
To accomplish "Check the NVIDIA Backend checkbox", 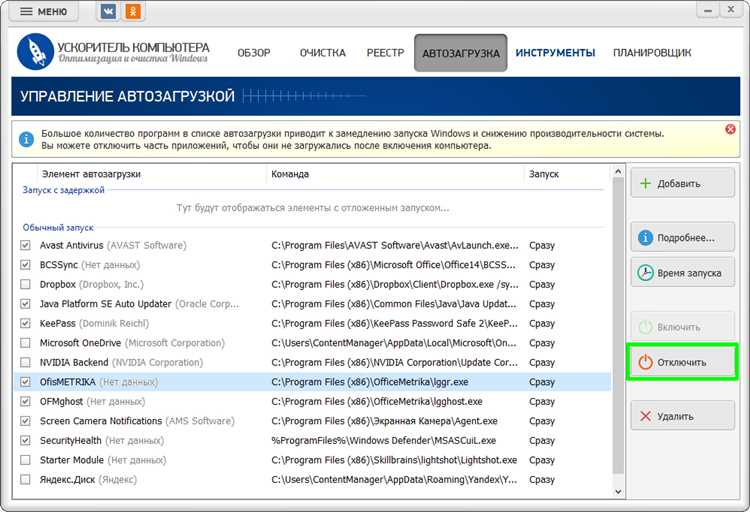I will [x=25, y=362].
